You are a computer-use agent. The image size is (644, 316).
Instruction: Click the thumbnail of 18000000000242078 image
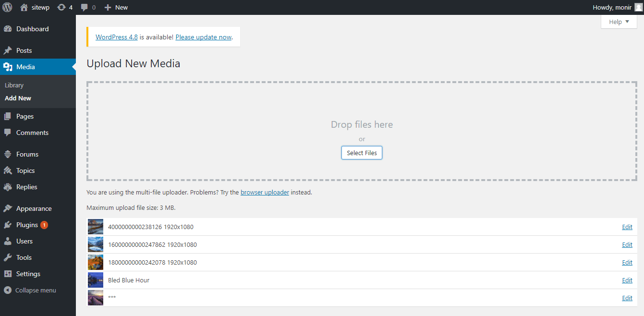[96, 262]
